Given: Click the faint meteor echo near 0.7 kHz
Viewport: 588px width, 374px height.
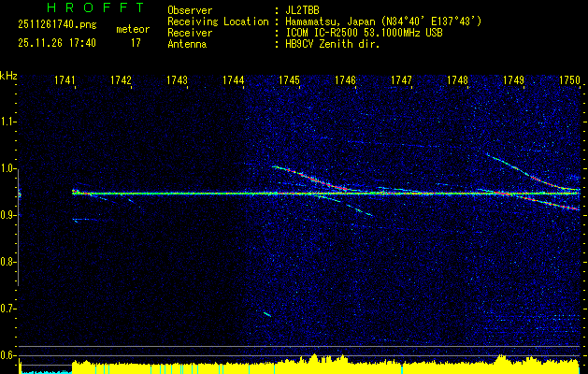Looking at the screenshot, I should pos(267,314).
